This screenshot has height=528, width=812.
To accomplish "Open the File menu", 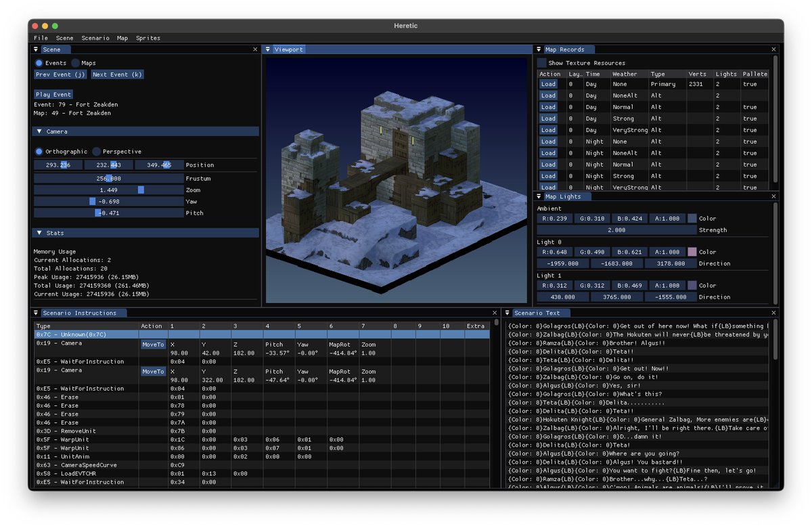I will [x=41, y=38].
